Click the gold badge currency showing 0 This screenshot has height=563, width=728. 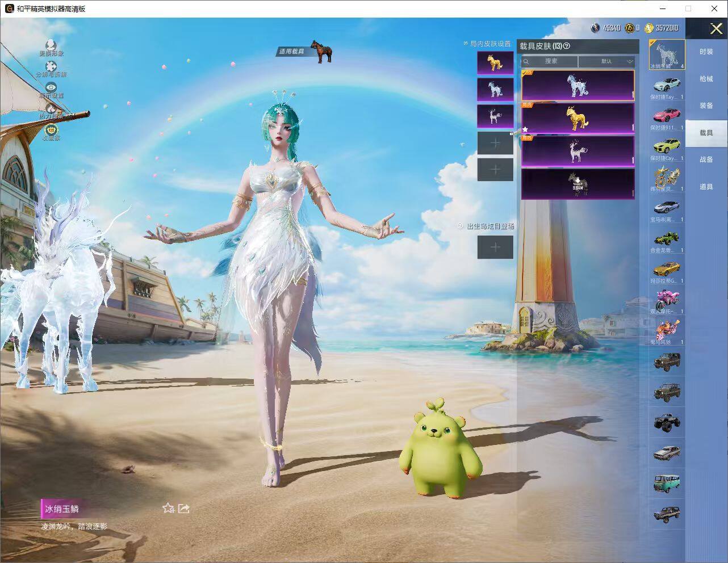629,28
